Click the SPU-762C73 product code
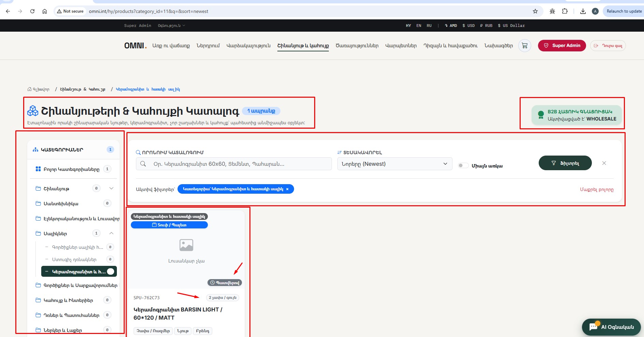 click(x=147, y=298)
